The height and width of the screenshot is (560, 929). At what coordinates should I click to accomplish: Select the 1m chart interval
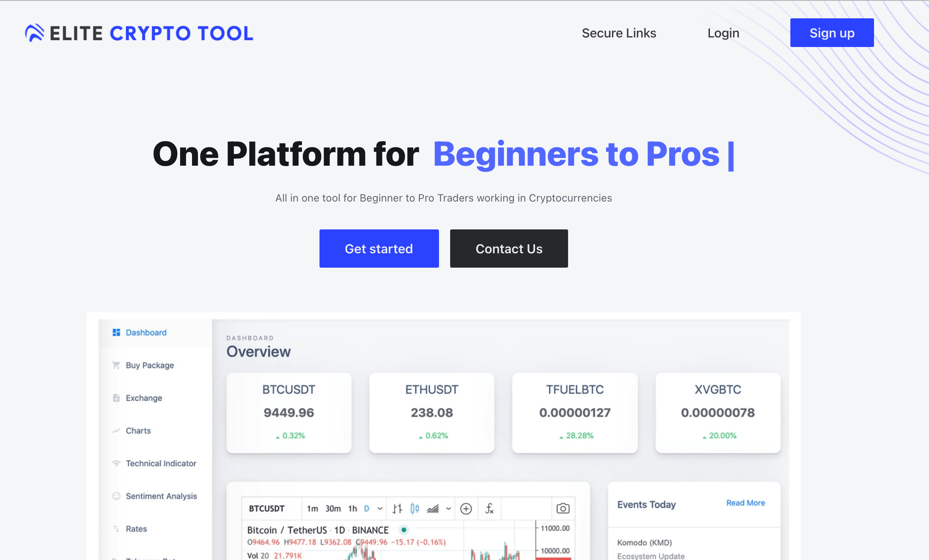pos(312,509)
